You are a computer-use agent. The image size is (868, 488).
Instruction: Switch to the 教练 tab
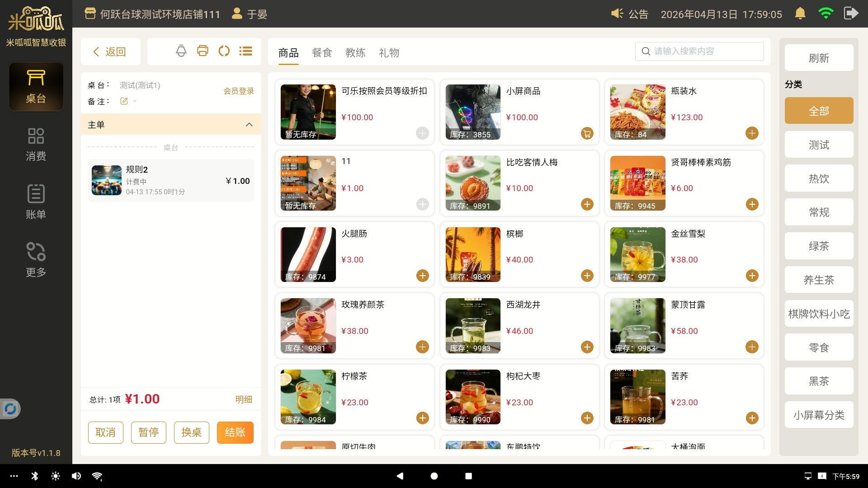pyautogui.click(x=355, y=53)
